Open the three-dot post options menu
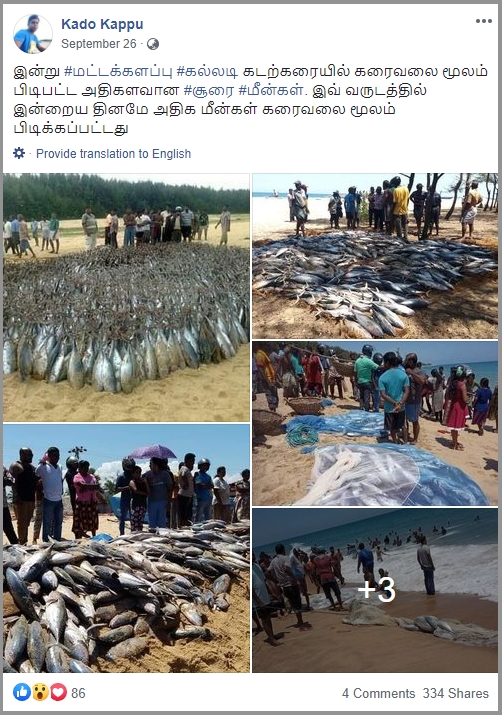 (x=483, y=21)
